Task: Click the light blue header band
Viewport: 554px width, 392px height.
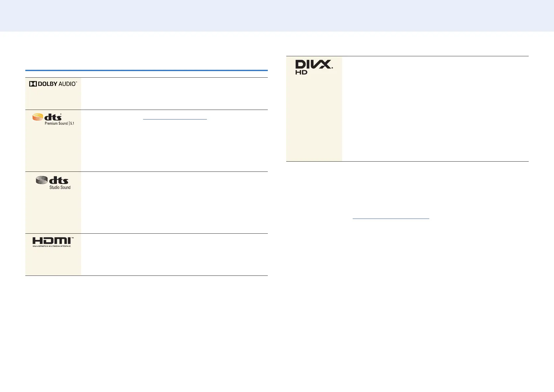Action: (277, 16)
